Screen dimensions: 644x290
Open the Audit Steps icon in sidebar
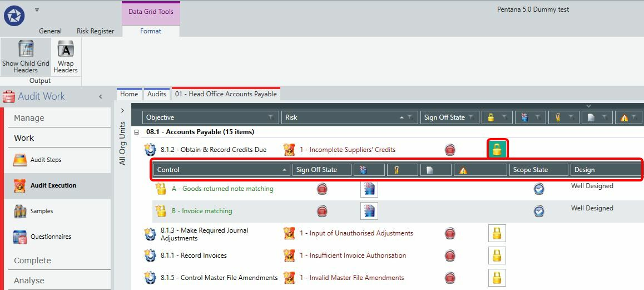pos(20,160)
